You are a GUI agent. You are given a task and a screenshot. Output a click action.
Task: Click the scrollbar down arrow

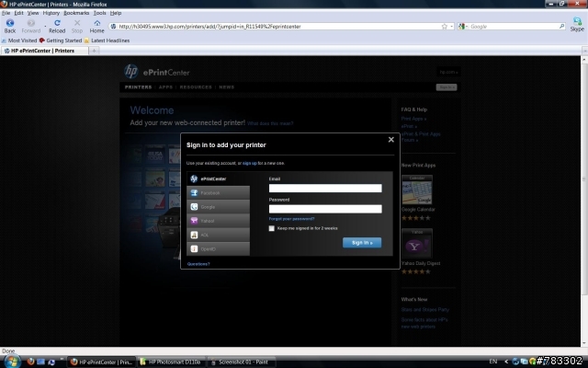tap(584, 343)
